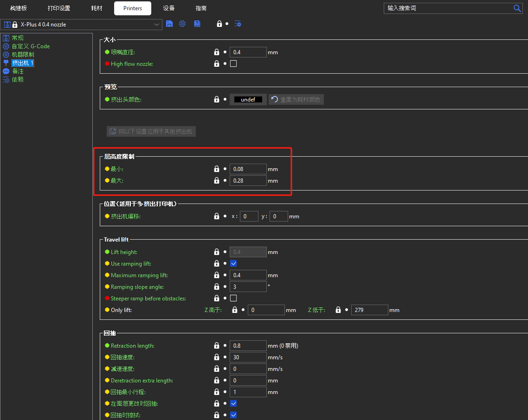Click the lock icon for Steeper ramp before obstacles

[x=217, y=298]
